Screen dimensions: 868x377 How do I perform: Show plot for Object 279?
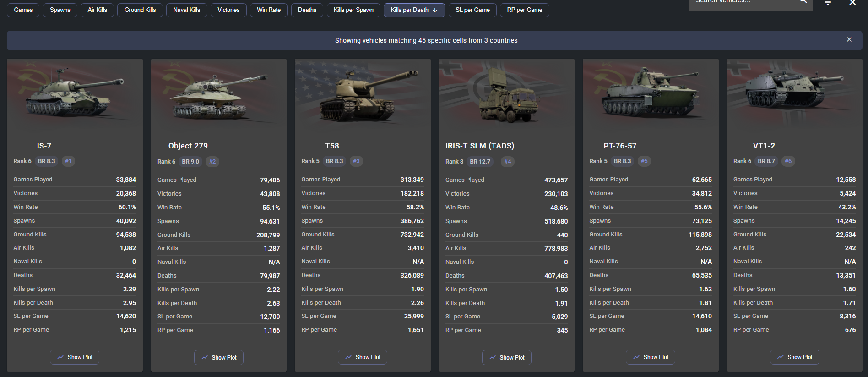218,358
